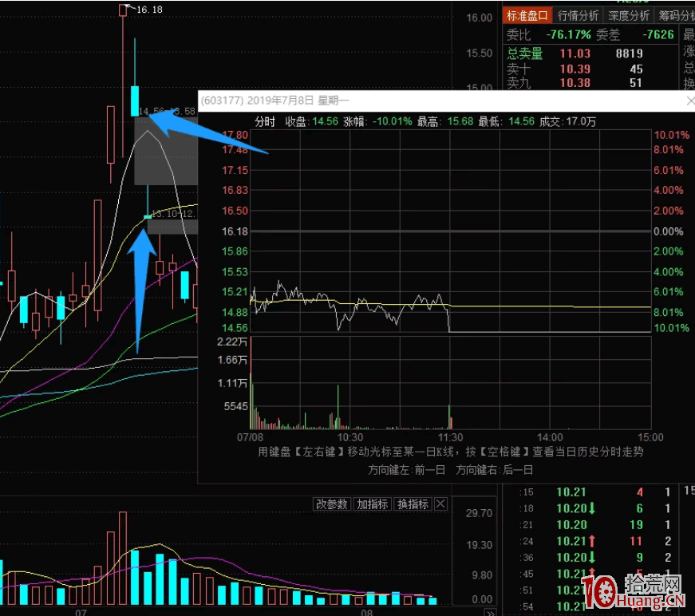Click the popup title (603177) 2019年7月8日 星期一
Screen dimensions: 695x616
(274, 101)
